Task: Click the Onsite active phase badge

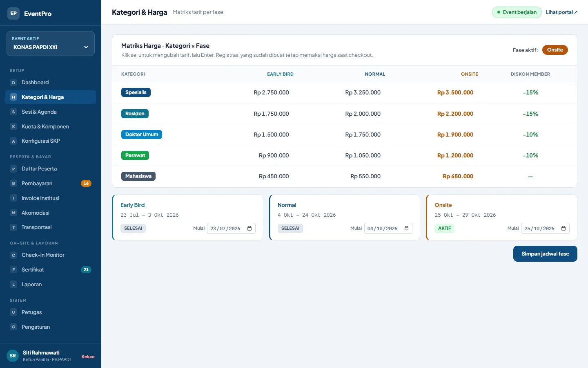Action: pyautogui.click(x=555, y=50)
